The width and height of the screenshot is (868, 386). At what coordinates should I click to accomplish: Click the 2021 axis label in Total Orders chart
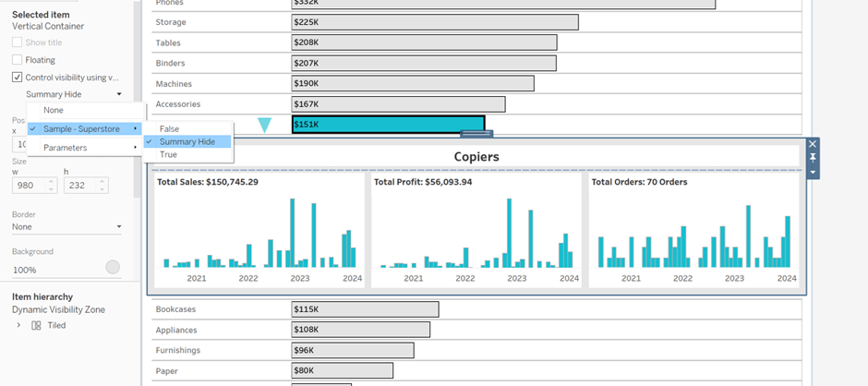coord(631,279)
